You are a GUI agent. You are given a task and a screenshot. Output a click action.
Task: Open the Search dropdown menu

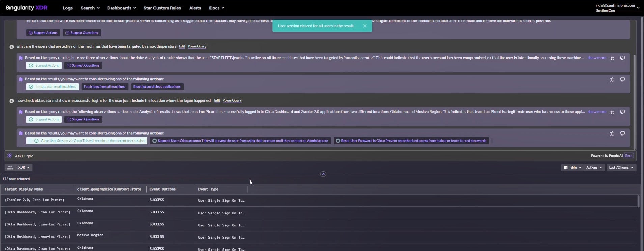[x=90, y=8]
